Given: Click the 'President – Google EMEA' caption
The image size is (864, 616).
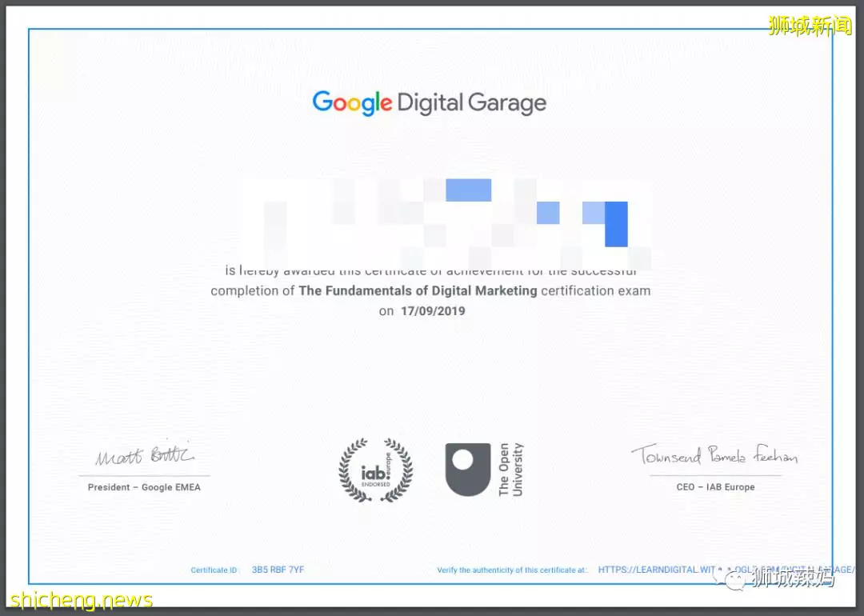Looking at the screenshot, I should (144, 487).
